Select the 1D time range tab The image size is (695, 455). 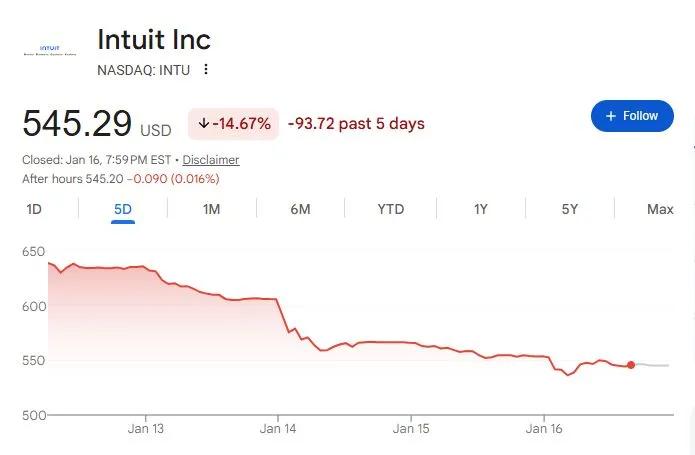pos(34,209)
